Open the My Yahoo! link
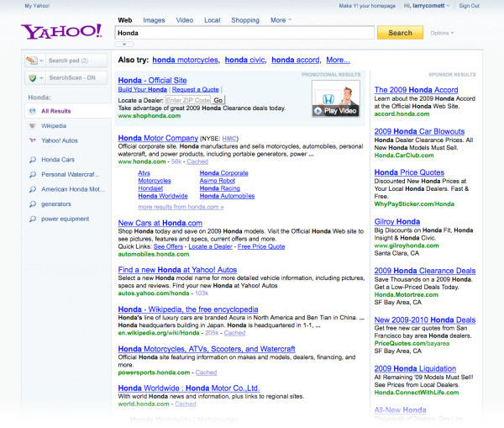 tap(37, 6)
